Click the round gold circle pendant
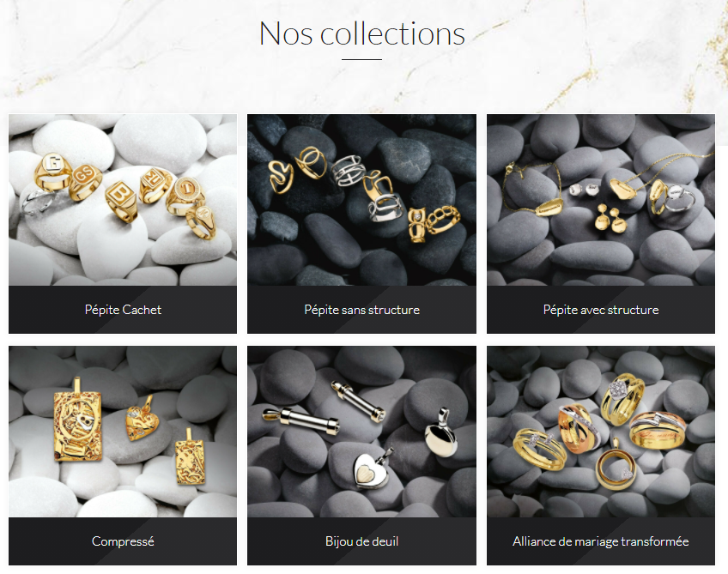This screenshot has height=574, width=728. (614, 466)
